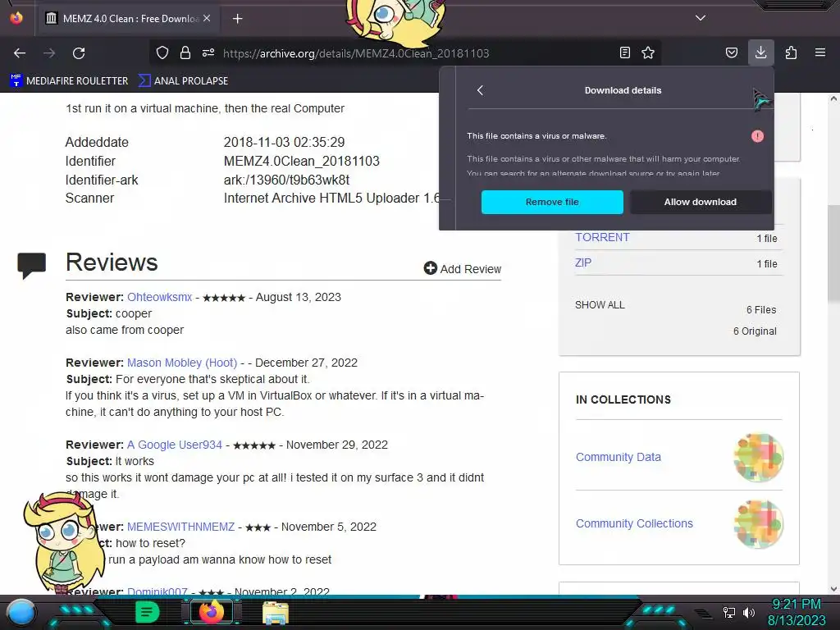Click the address bar URL

point(356,53)
